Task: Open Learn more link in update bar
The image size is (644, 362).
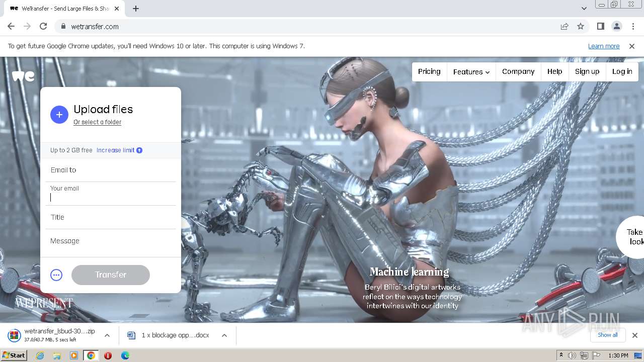Action: 604,46
